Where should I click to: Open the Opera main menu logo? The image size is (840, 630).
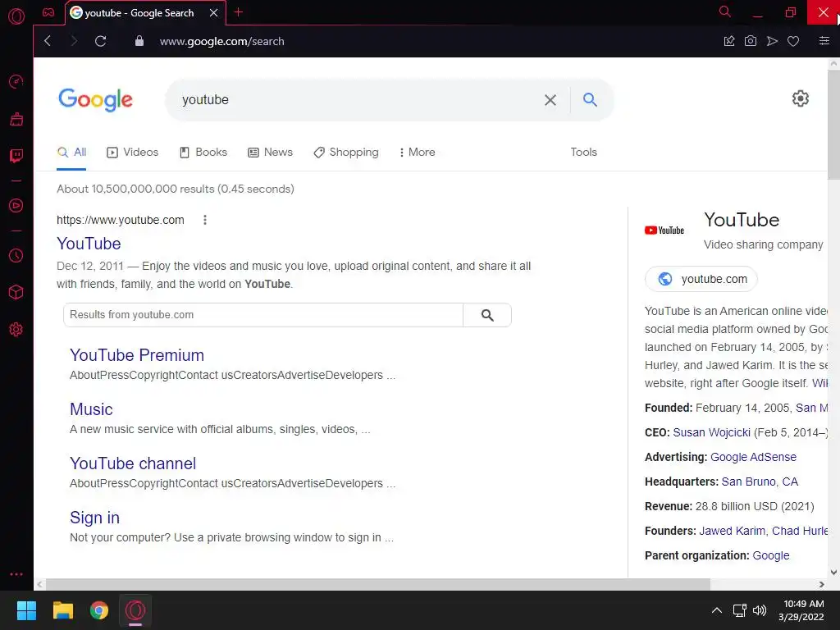pos(16,16)
